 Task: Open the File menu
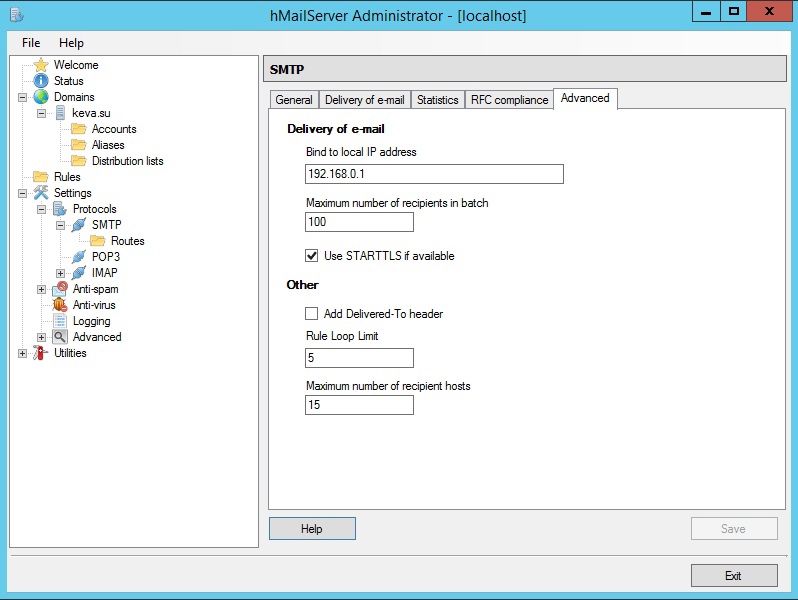31,43
